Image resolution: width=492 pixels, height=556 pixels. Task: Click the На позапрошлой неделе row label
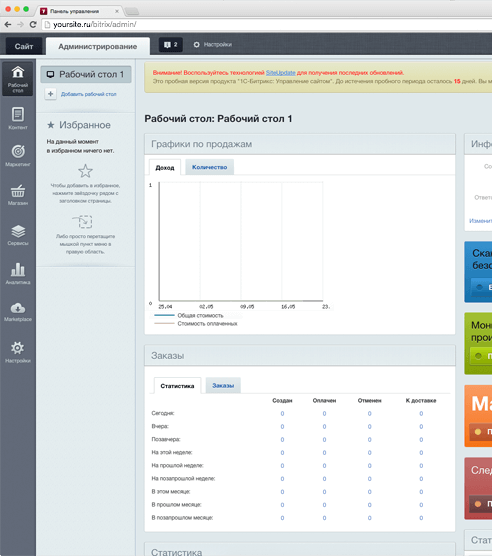click(x=183, y=479)
